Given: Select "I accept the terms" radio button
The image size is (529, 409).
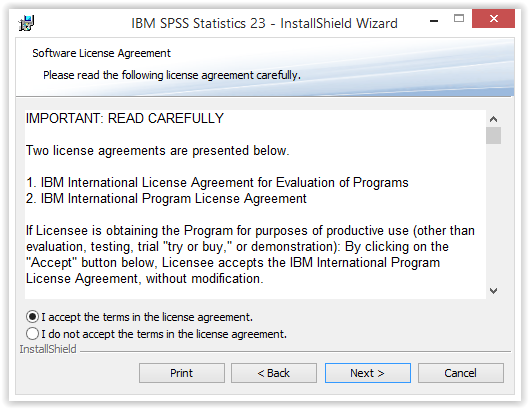Looking at the screenshot, I should [32, 317].
